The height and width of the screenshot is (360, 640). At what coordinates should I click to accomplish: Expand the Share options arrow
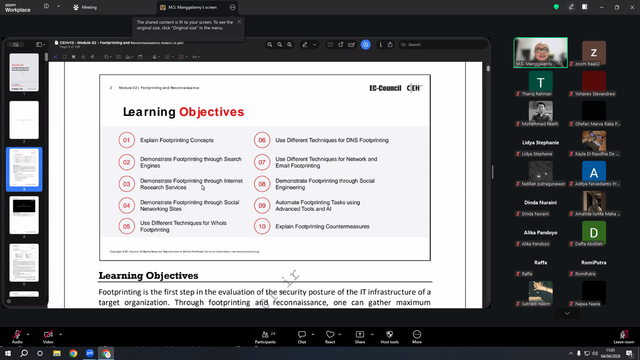pyautogui.click(x=372, y=334)
